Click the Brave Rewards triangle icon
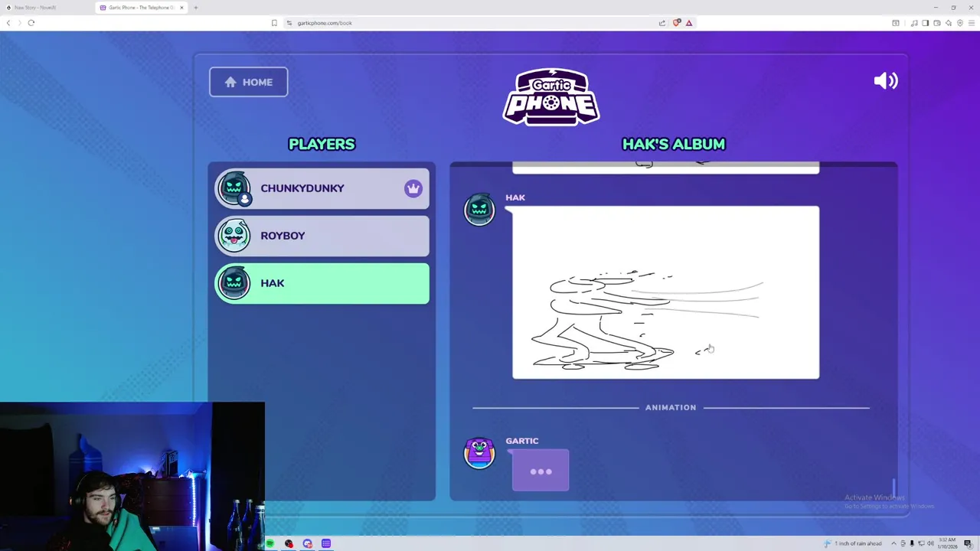The height and width of the screenshot is (551, 980). pyautogui.click(x=689, y=23)
